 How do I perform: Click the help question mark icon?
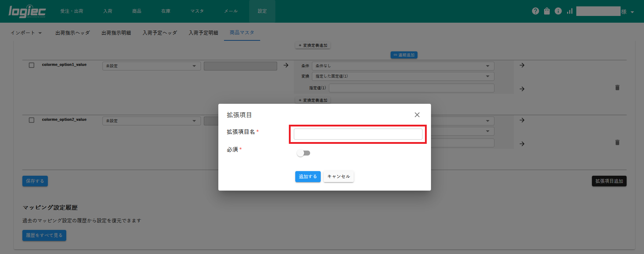coord(535,11)
